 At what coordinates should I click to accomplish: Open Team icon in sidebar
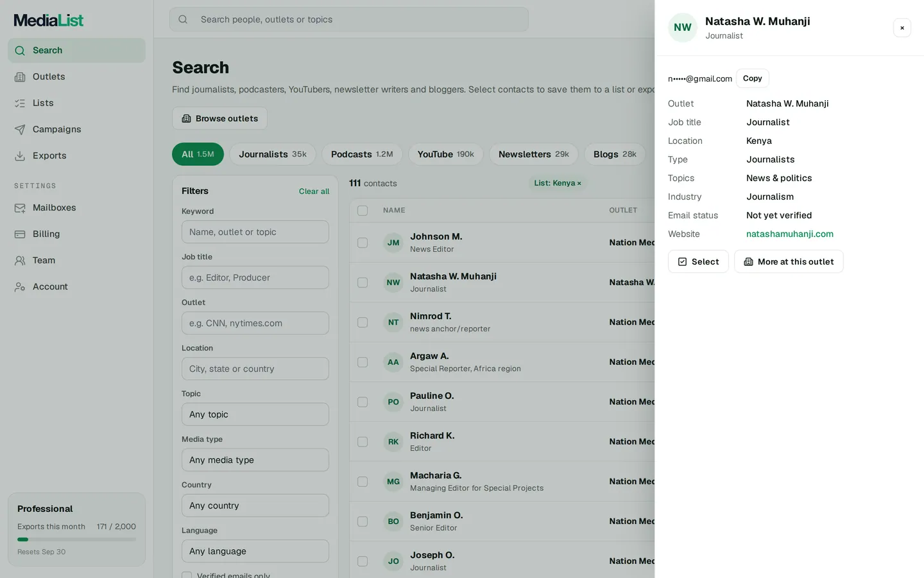tap(20, 260)
